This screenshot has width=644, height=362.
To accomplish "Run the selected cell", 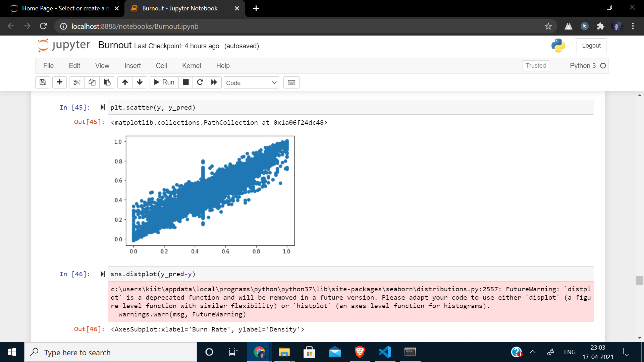I will 164,82.
